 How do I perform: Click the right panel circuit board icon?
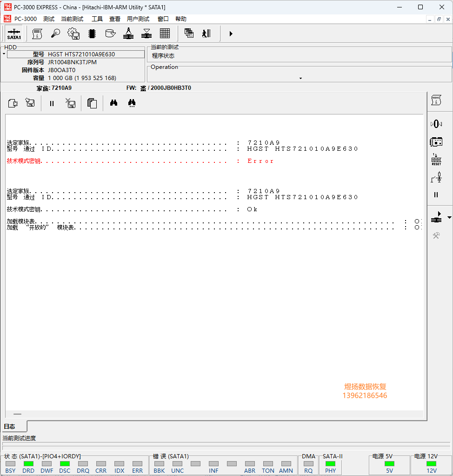point(436,142)
